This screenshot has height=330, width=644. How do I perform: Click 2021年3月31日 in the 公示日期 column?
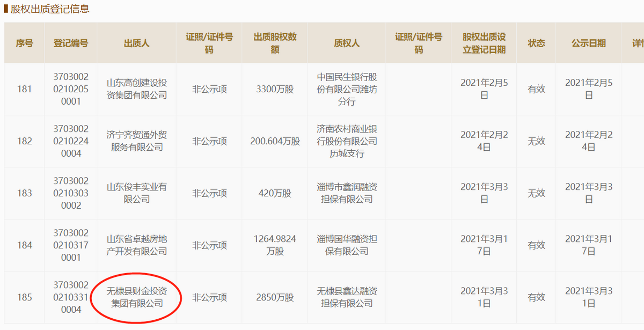(588, 297)
